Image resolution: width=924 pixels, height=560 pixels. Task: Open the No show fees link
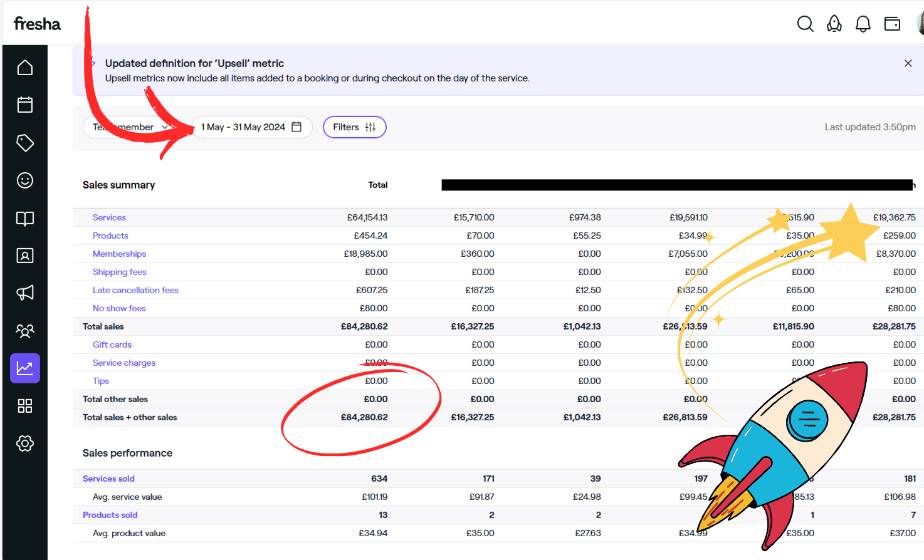[119, 308]
